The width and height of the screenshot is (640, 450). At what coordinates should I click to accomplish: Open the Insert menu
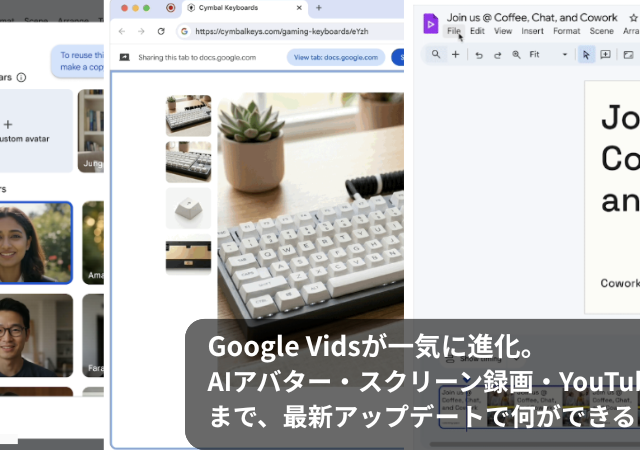[532, 31]
